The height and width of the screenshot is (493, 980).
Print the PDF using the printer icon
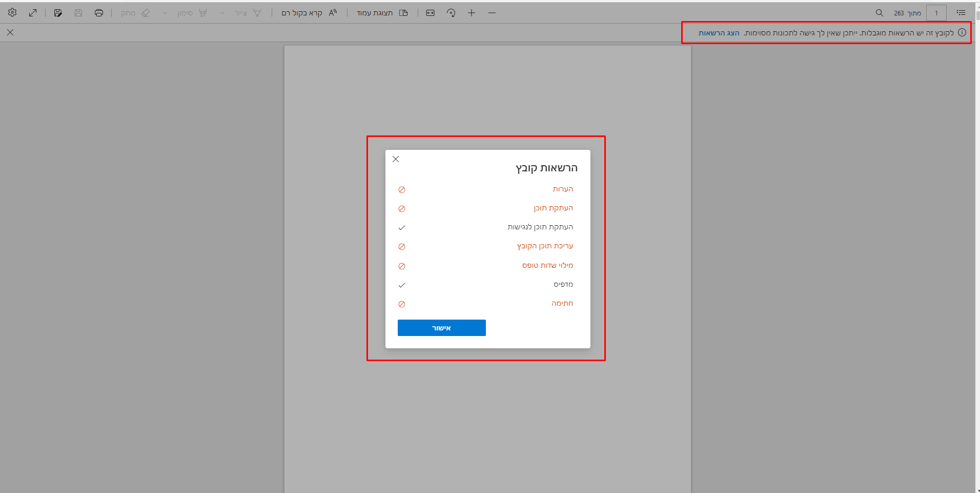pyautogui.click(x=99, y=13)
